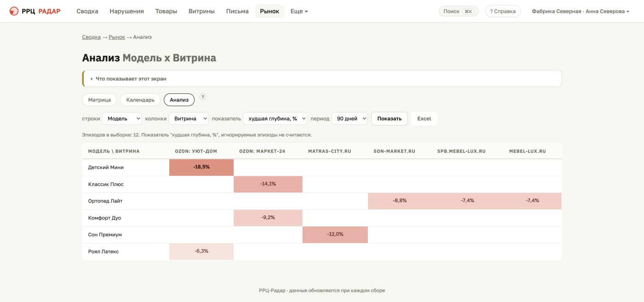Click the -7,4% cell in the mebel-lux.ru column
Image resolution: width=644 pixels, height=302 pixels.
533,201
